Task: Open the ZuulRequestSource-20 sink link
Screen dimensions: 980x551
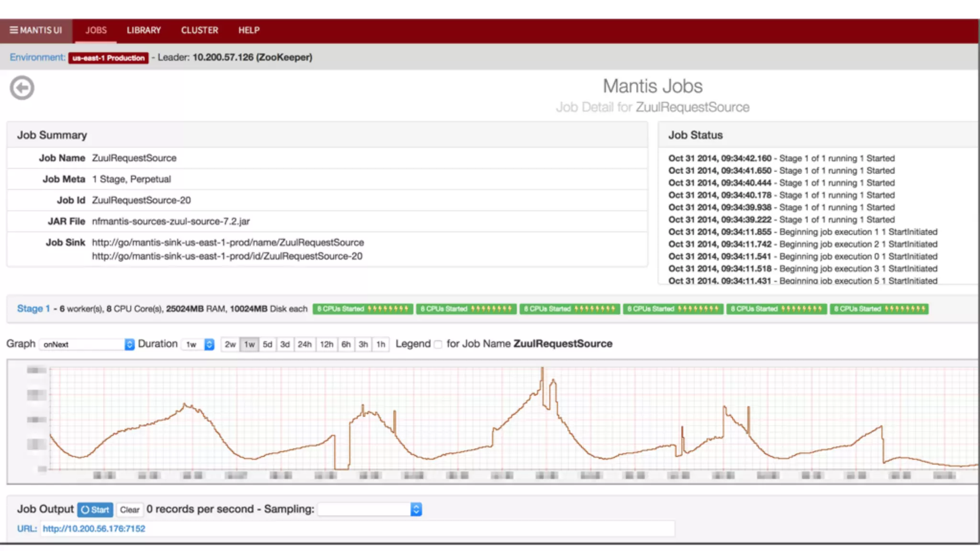Action: point(227,256)
